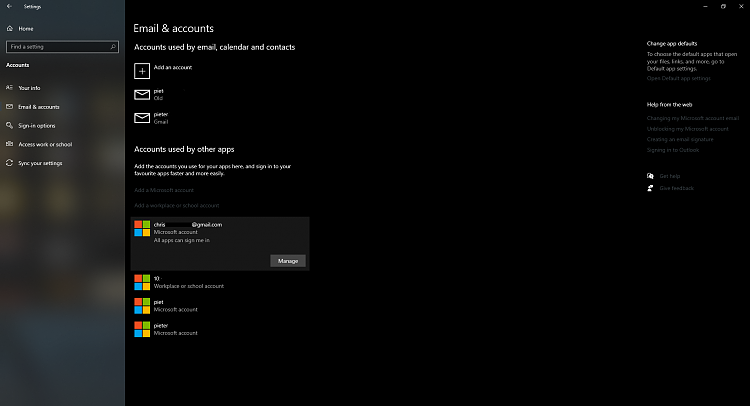Image resolution: width=750 pixels, height=406 pixels.
Task: Click the envelope icon beside pieter Gmail account
Action: (x=142, y=118)
